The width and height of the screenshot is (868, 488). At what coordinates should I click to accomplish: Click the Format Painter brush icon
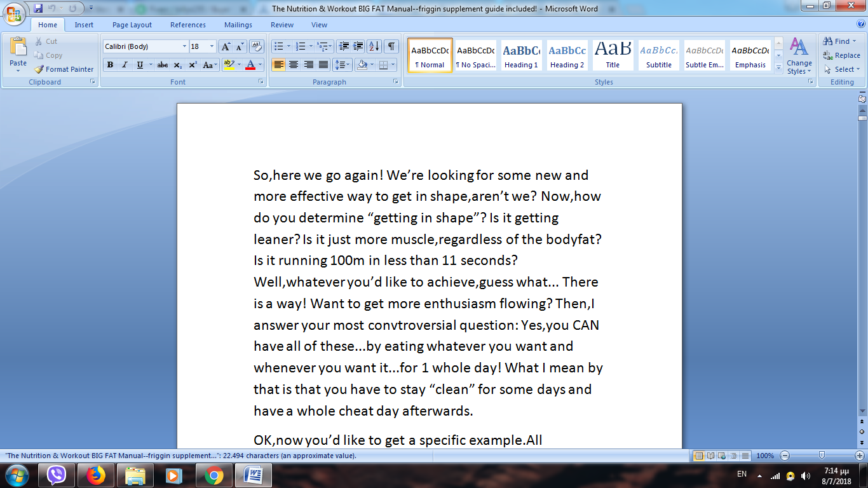pos(39,69)
